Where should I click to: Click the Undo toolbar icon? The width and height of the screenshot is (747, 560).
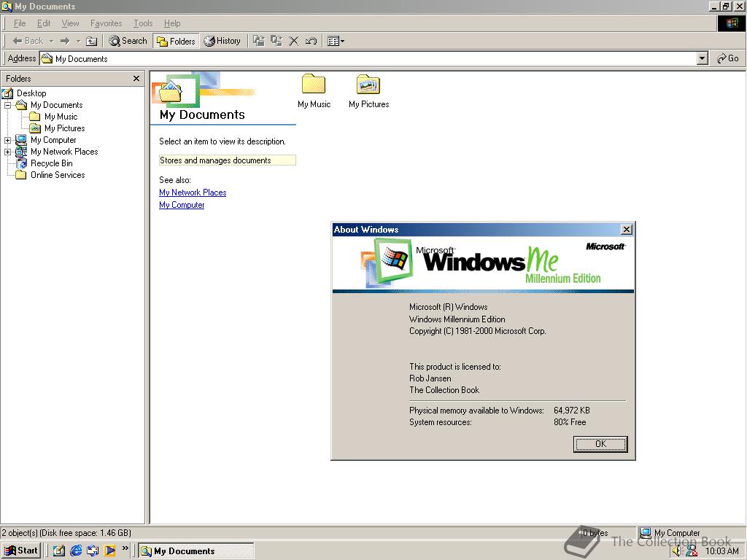pos(311,41)
